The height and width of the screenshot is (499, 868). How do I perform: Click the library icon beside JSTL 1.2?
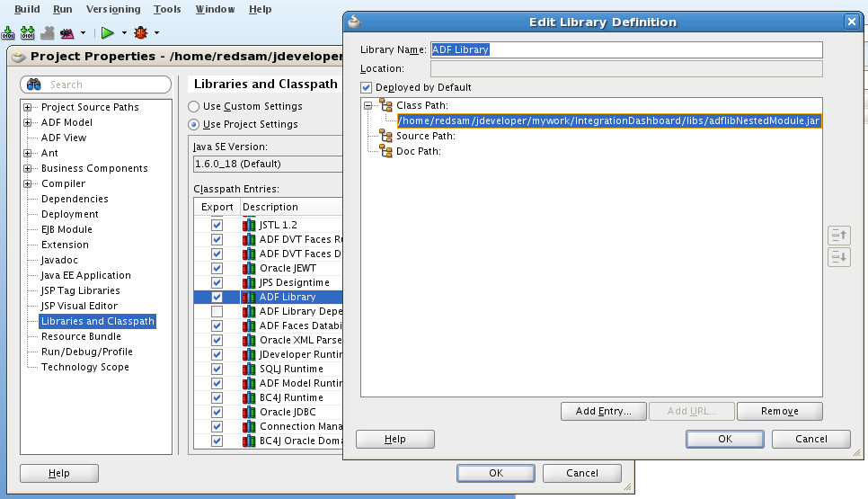249,225
